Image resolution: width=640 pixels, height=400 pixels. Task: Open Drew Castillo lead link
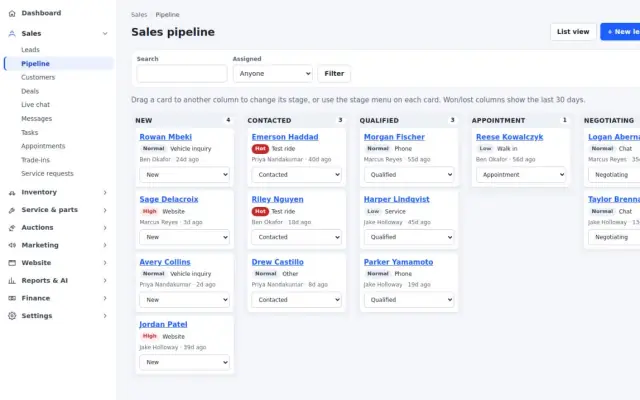coord(278,262)
